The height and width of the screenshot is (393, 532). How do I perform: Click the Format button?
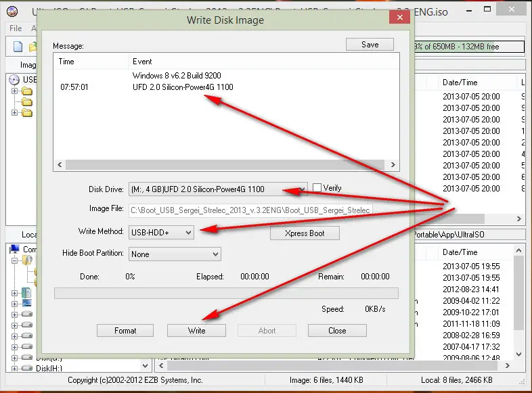[x=125, y=331]
